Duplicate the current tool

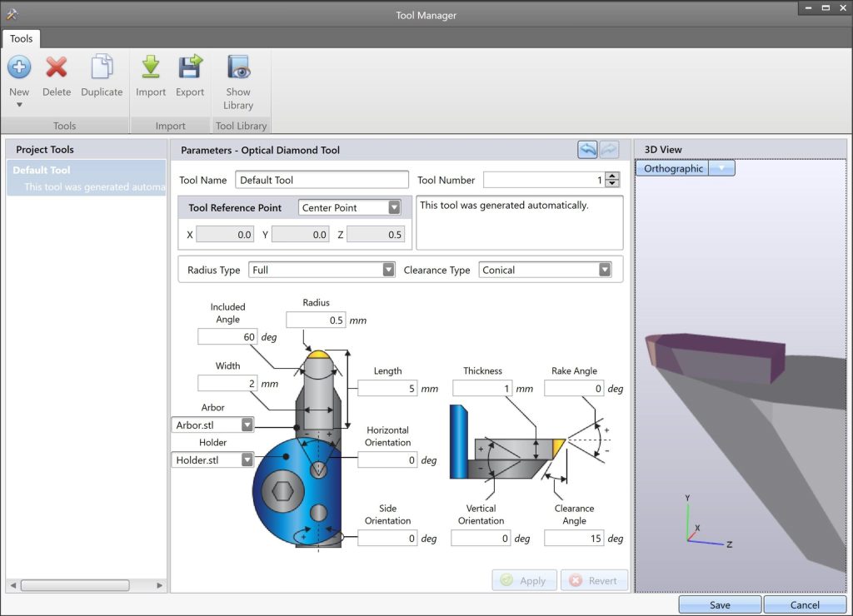point(102,67)
